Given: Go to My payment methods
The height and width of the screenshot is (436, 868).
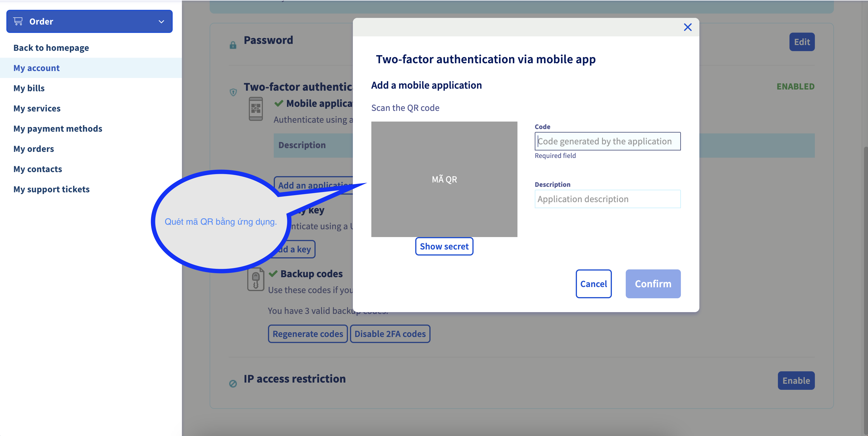Looking at the screenshot, I should point(58,129).
